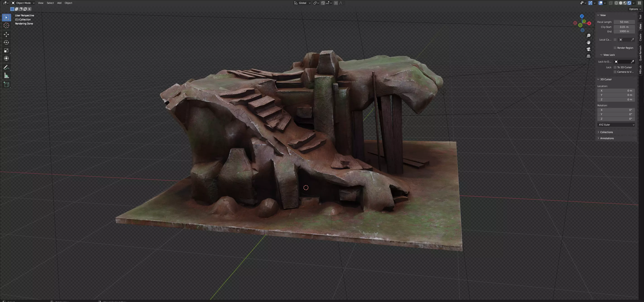644x302 pixels.
Task: Switch to Create sidebar tab
Action: 640,37
